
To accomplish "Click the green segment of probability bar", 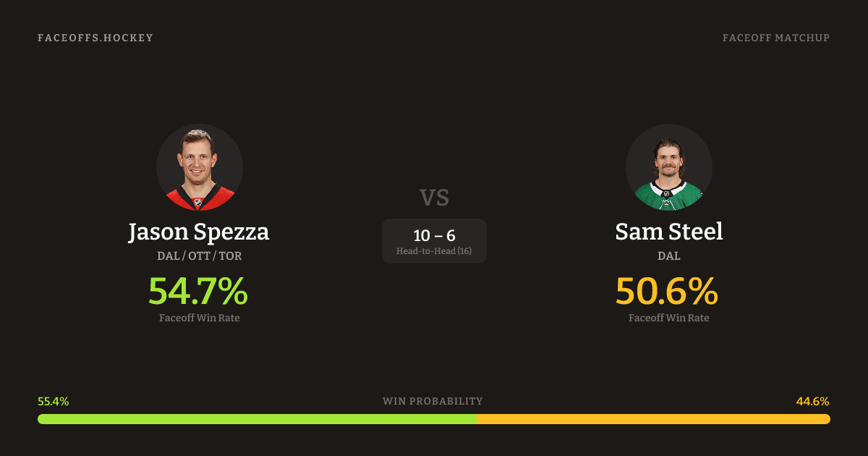I will tap(257, 419).
